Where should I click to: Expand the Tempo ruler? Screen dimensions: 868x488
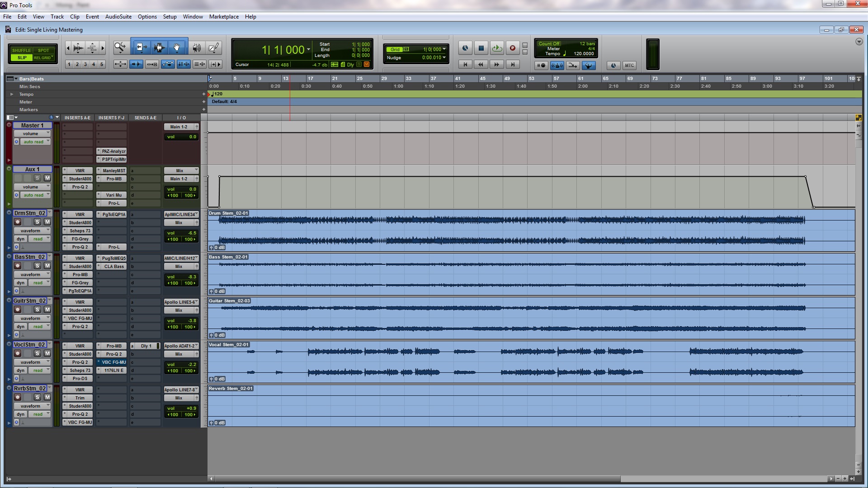tap(12, 94)
